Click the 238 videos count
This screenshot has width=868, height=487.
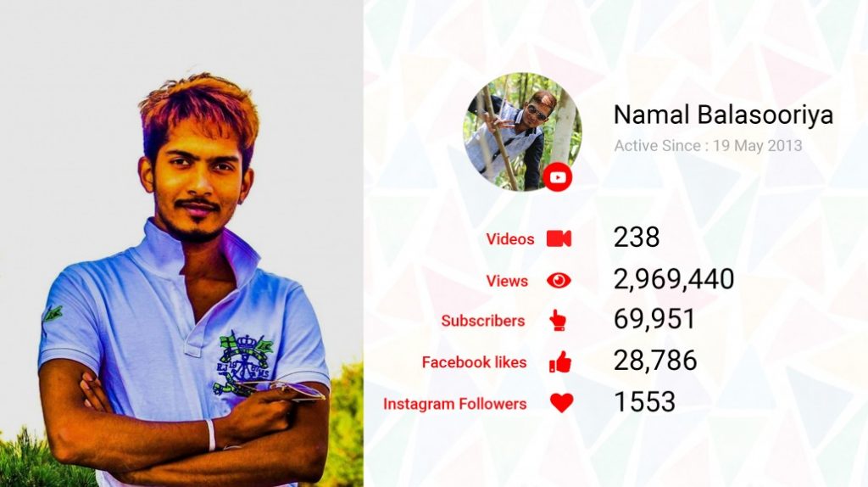(637, 237)
